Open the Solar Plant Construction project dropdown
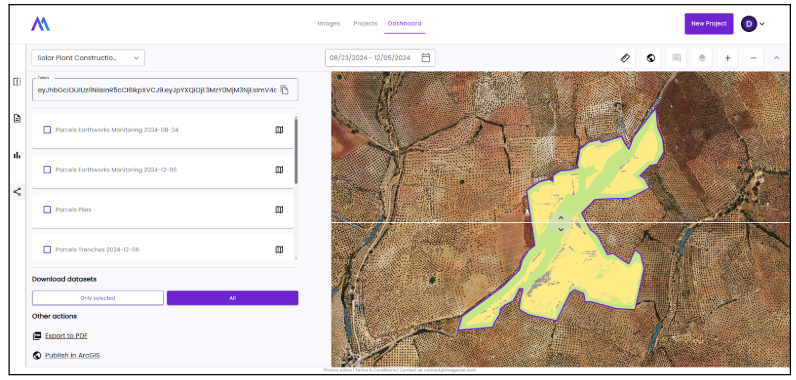This screenshot has width=796, height=380. (88, 58)
